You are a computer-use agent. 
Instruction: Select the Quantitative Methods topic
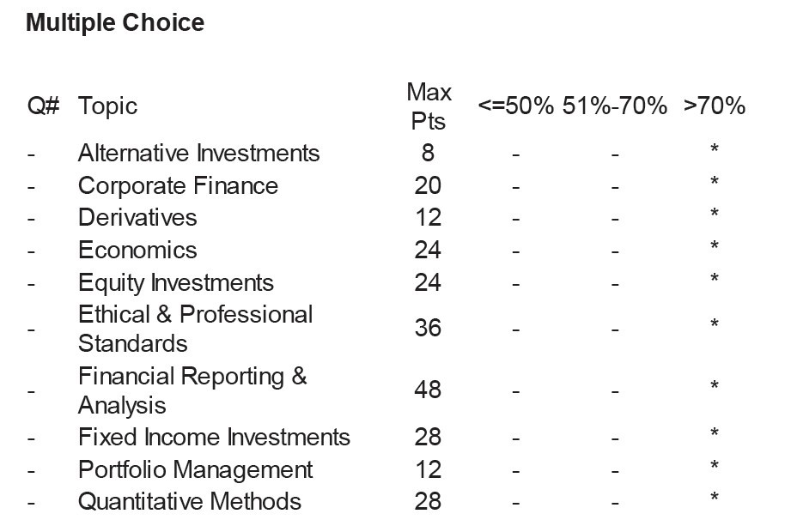pos(190,502)
